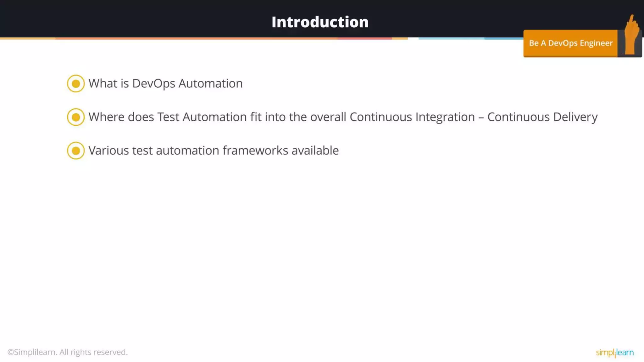Click the words Where does Test Automation

click(168, 117)
